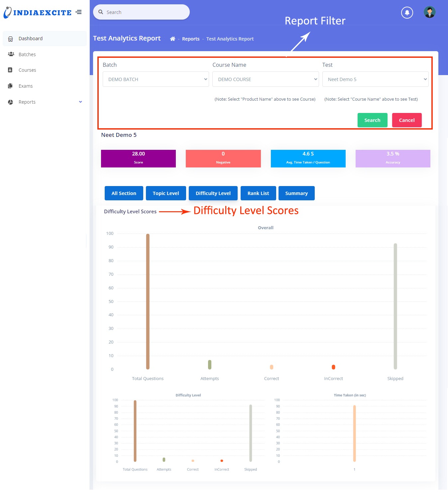This screenshot has width=448, height=498.
Task: Click the purple Score tile
Action: point(138,158)
